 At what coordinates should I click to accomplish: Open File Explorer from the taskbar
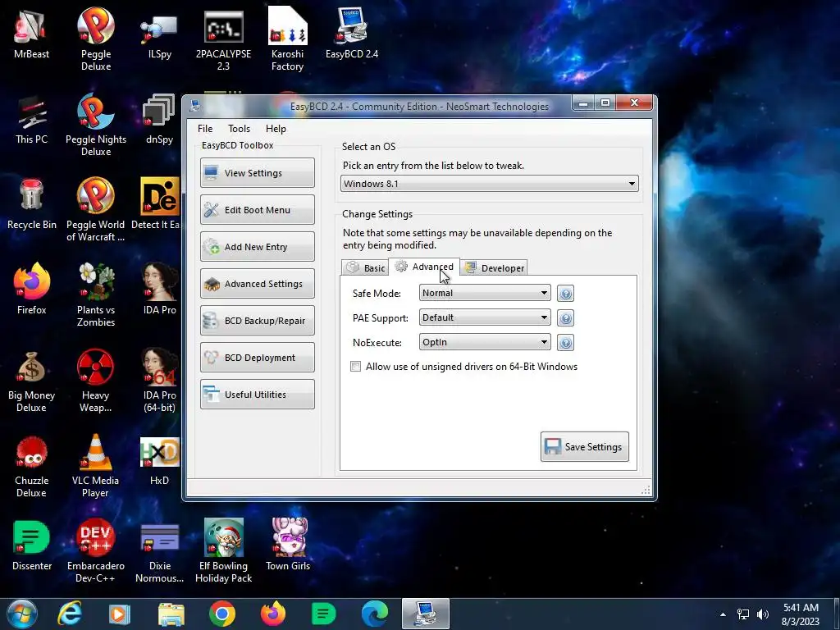pyautogui.click(x=171, y=614)
